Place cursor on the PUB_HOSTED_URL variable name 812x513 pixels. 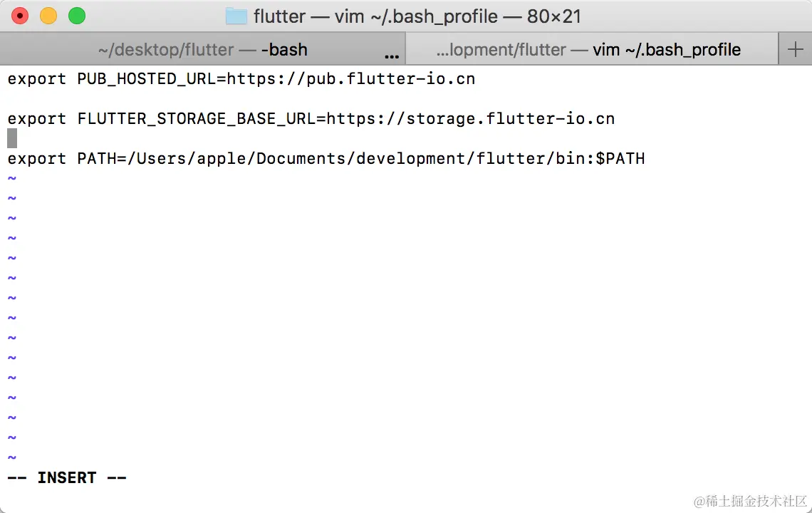click(146, 79)
